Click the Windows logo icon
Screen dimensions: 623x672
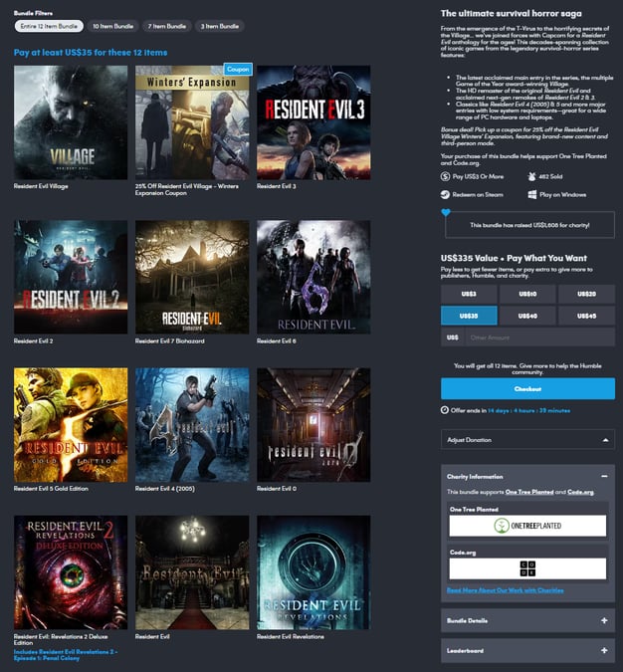click(x=531, y=194)
